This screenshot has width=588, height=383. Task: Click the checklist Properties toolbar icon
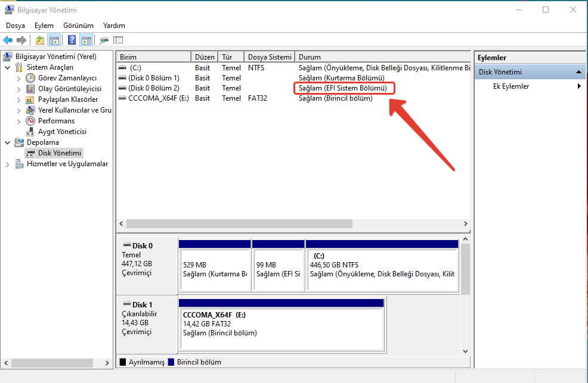pos(118,41)
